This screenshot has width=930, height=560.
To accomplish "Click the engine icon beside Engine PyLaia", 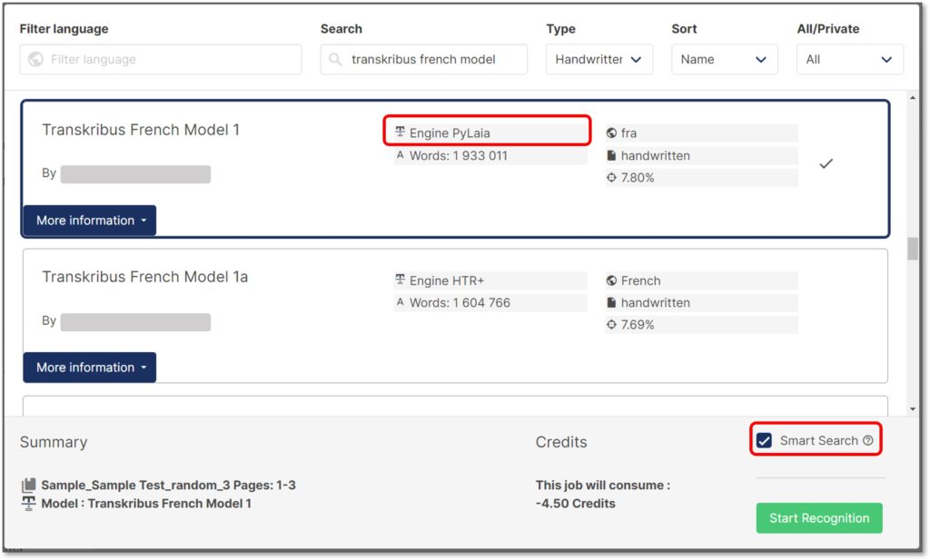I will click(x=401, y=133).
